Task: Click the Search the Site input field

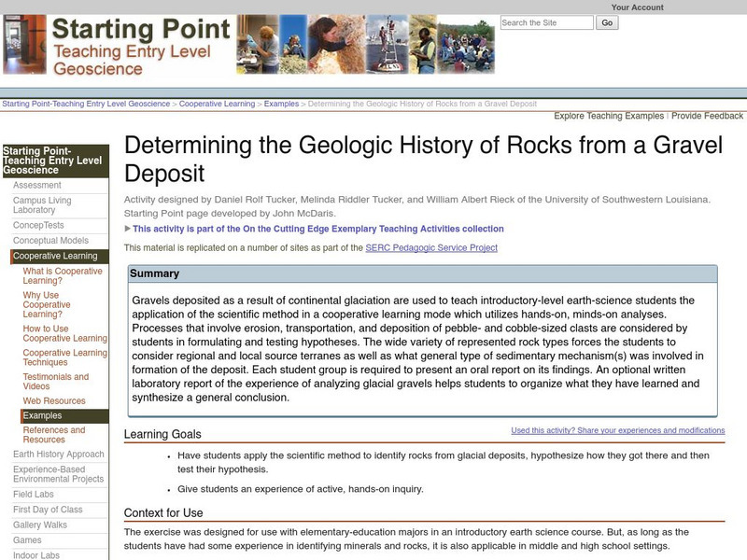Action: tap(546, 22)
